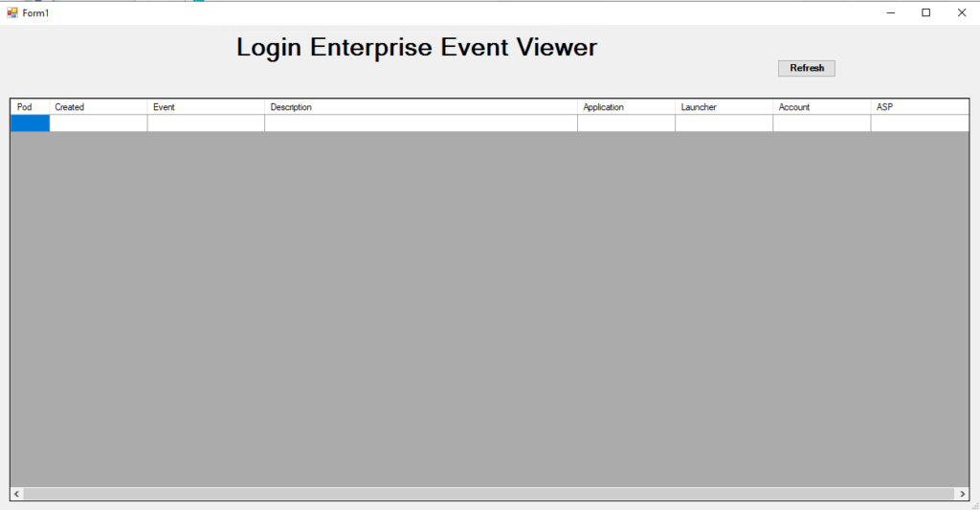
Task: Select the empty Created cell in first row
Action: [99, 123]
